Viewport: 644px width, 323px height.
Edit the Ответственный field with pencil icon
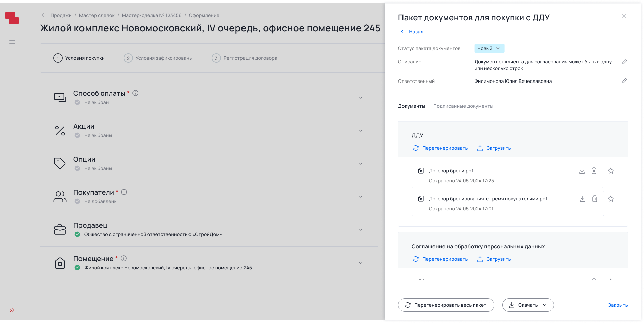624,81
